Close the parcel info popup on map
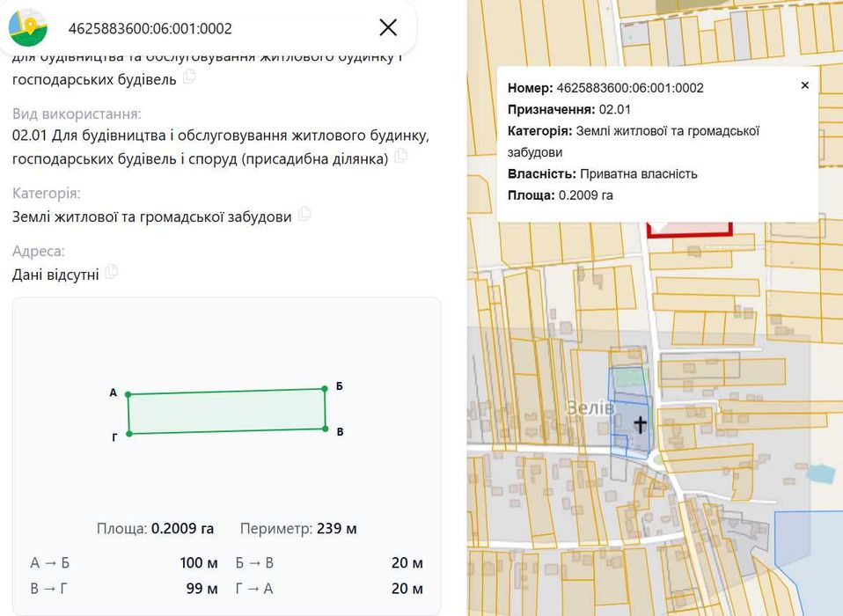 click(805, 85)
